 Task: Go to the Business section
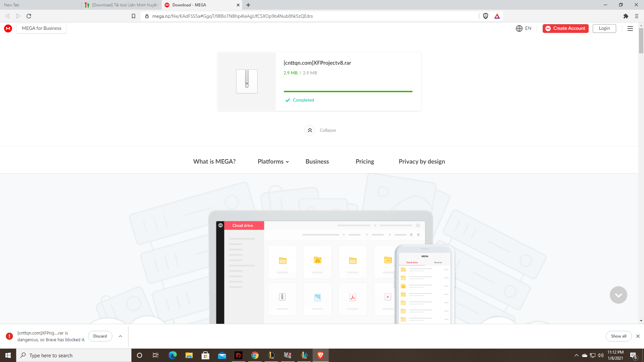(317, 162)
